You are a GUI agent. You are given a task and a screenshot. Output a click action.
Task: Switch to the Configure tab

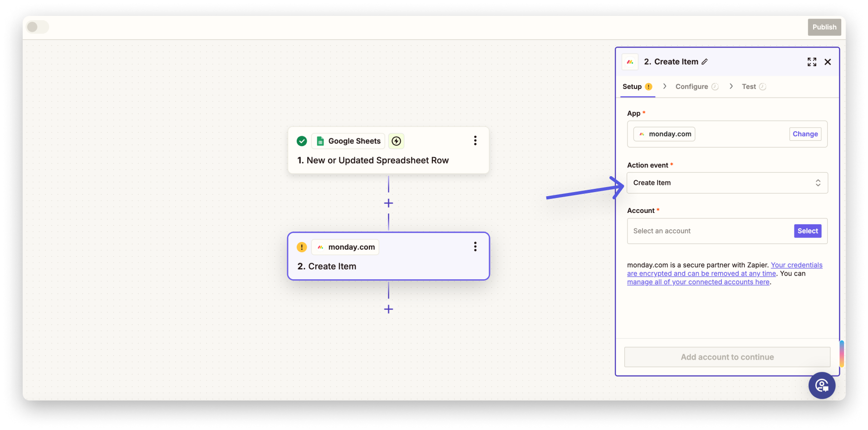696,86
